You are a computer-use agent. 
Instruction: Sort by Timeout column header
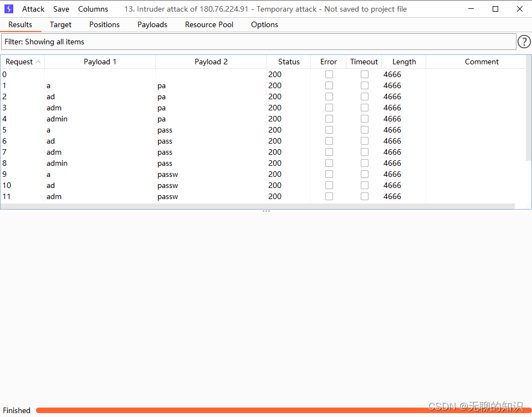[x=364, y=62]
